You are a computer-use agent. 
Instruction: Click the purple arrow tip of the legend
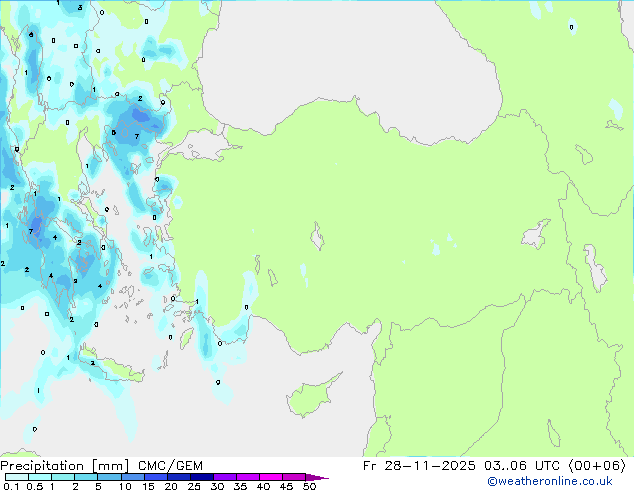coord(317,477)
